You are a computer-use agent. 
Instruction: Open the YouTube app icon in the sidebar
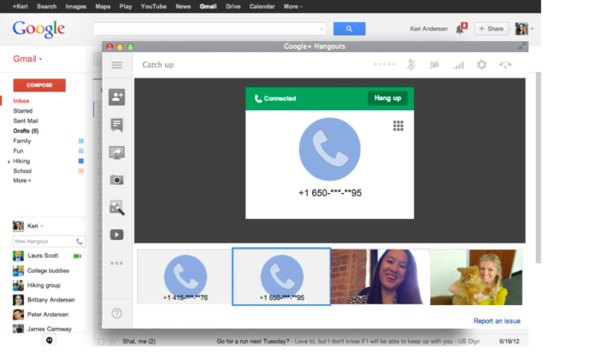pyautogui.click(x=116, y=234)
